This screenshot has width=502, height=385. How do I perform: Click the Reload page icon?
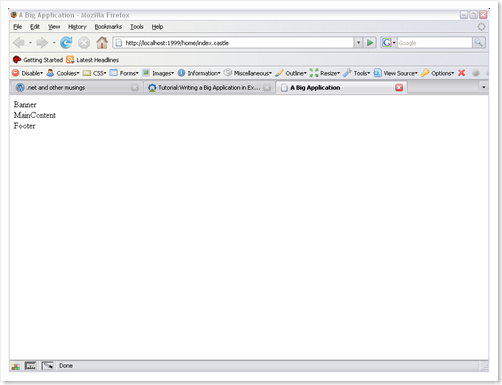point(66,43)
